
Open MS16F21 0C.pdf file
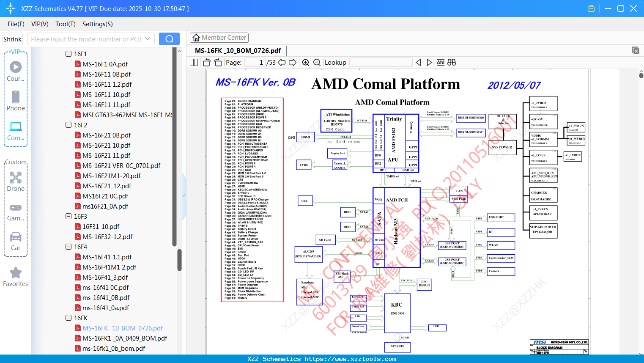(105, 196)
